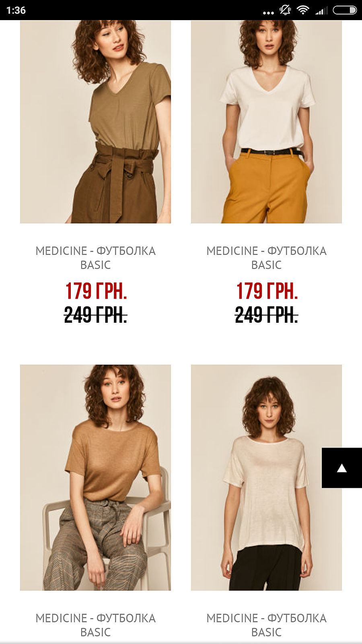
Task: Tap the red 179 ГРН. price of the white t-shirt
Action: [267, 291]
